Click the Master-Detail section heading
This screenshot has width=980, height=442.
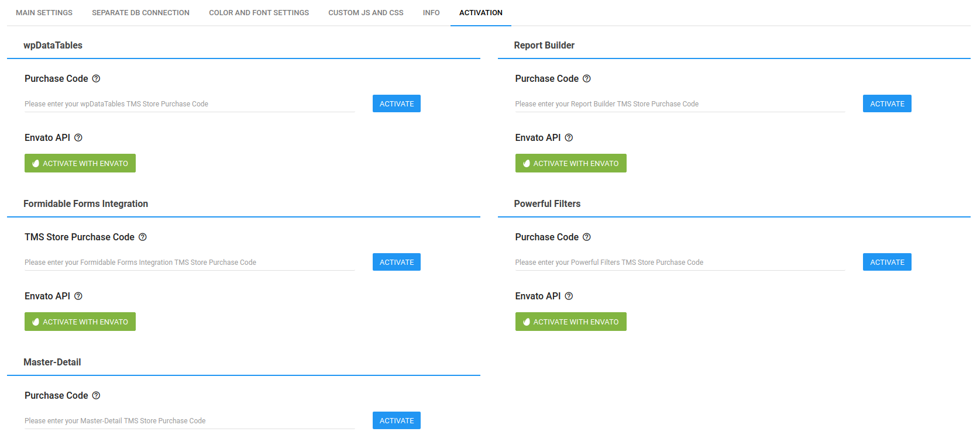[x=52, y=362]
